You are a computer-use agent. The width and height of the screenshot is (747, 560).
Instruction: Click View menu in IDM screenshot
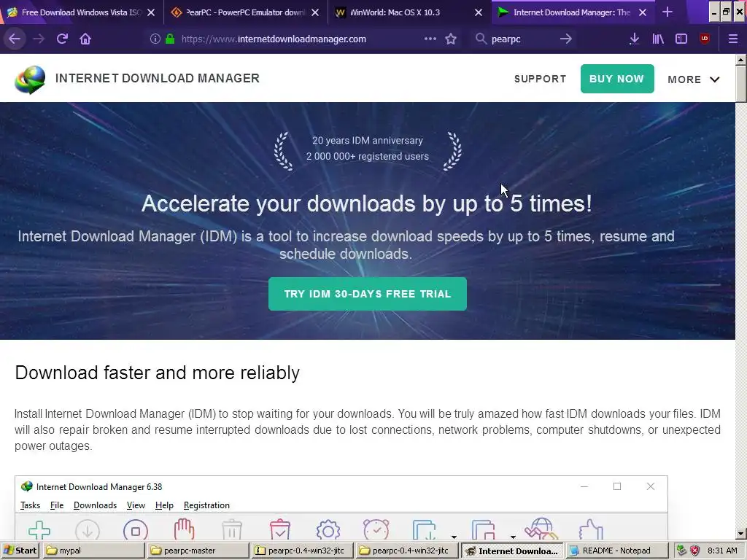coord(136,505)
